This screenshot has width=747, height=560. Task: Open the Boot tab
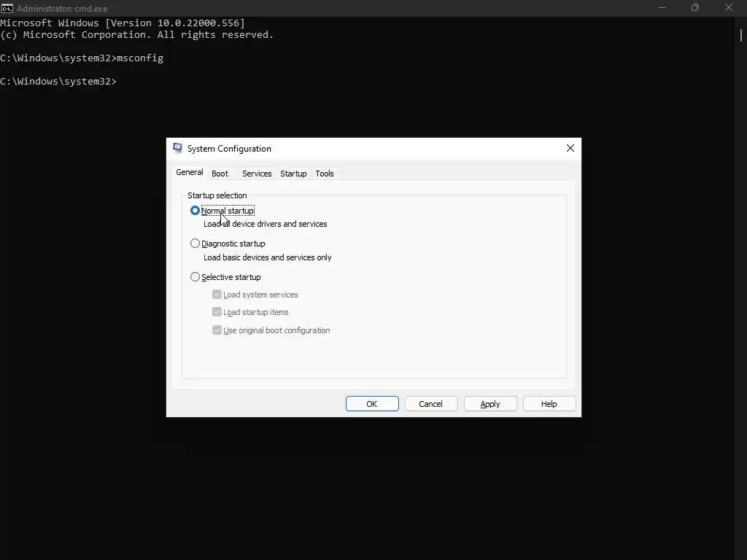click(x=220, y=174)
